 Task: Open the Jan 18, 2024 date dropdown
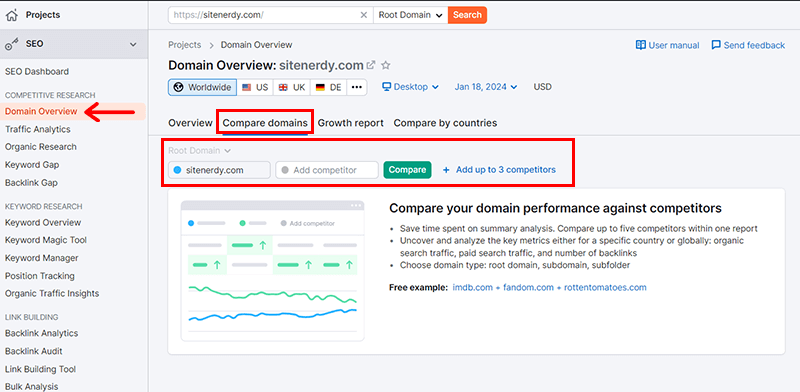tap(486, 87)
